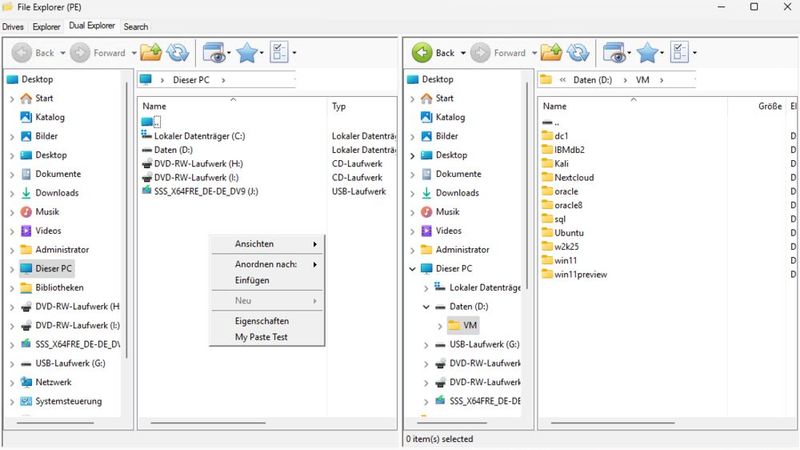Click left tree vertical scrollbar
The image size is (800, 450).
pyautogui.click(x=127, y=219)
